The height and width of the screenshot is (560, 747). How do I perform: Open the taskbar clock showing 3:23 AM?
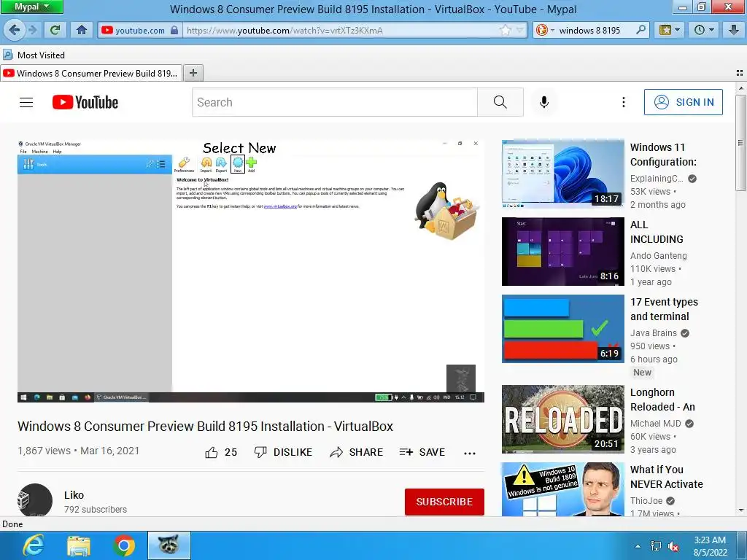point(710,546)
